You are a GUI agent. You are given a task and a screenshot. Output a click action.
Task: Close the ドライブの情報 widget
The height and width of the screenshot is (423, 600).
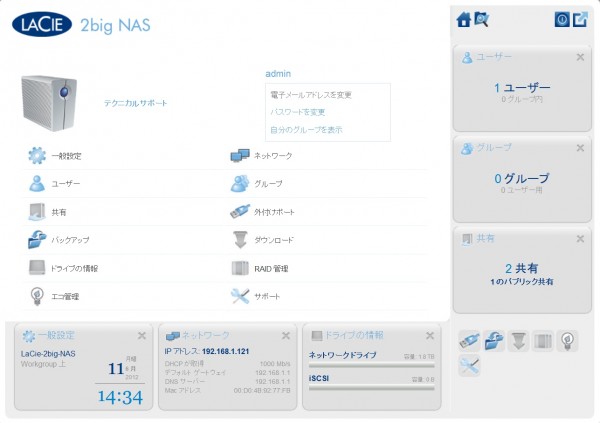[x=430, y=335]
